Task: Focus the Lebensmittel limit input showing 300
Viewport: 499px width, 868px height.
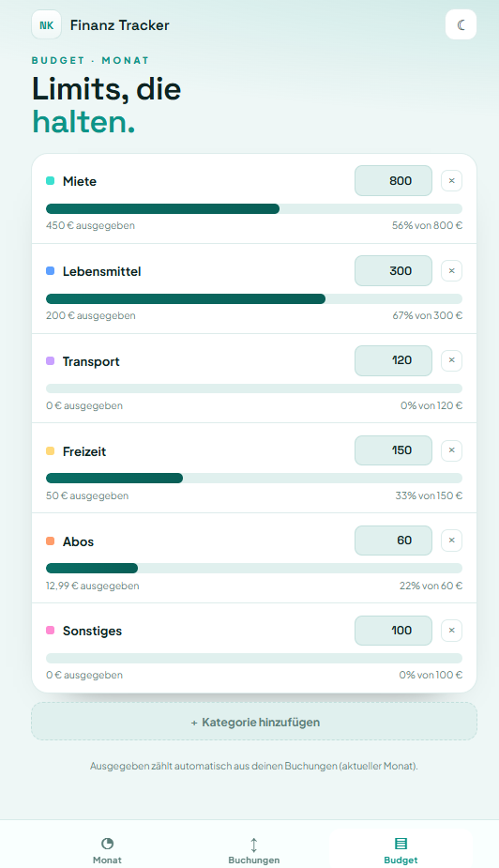Action: (393, 270)
